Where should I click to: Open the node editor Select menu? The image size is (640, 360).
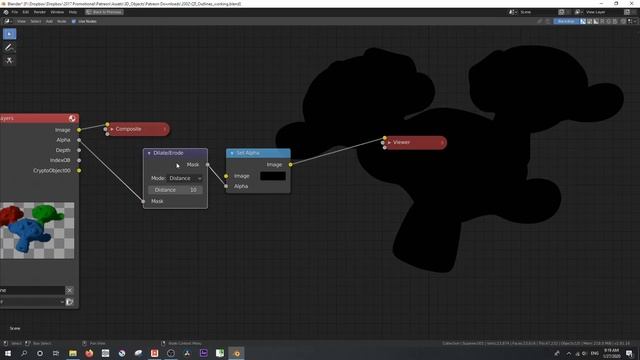pyautogui.click(x=36, y=21)
